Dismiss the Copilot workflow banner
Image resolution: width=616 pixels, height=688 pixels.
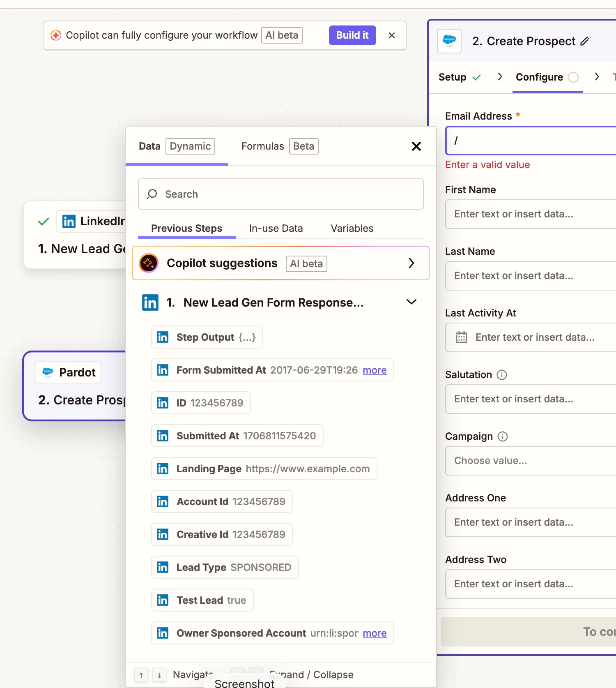[392, 35]
